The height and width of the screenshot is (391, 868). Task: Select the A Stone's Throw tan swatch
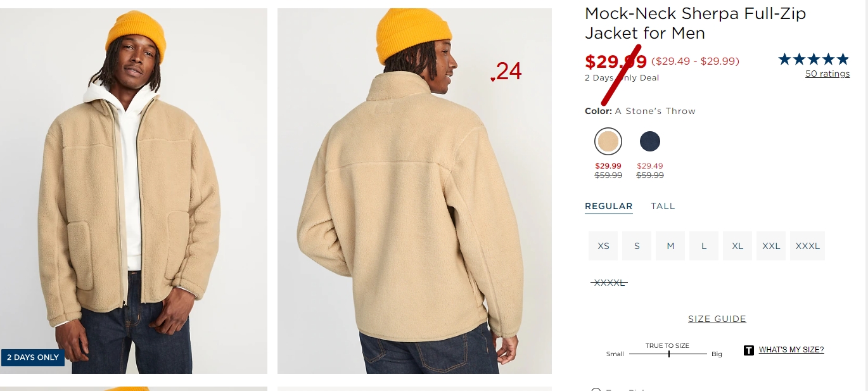point(608,141)
